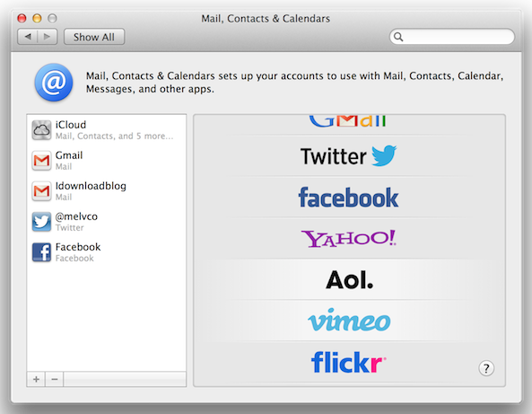The image size is (532, 414).
Task: Select the Facebook account entry
Action: click(x=107, y=252)
